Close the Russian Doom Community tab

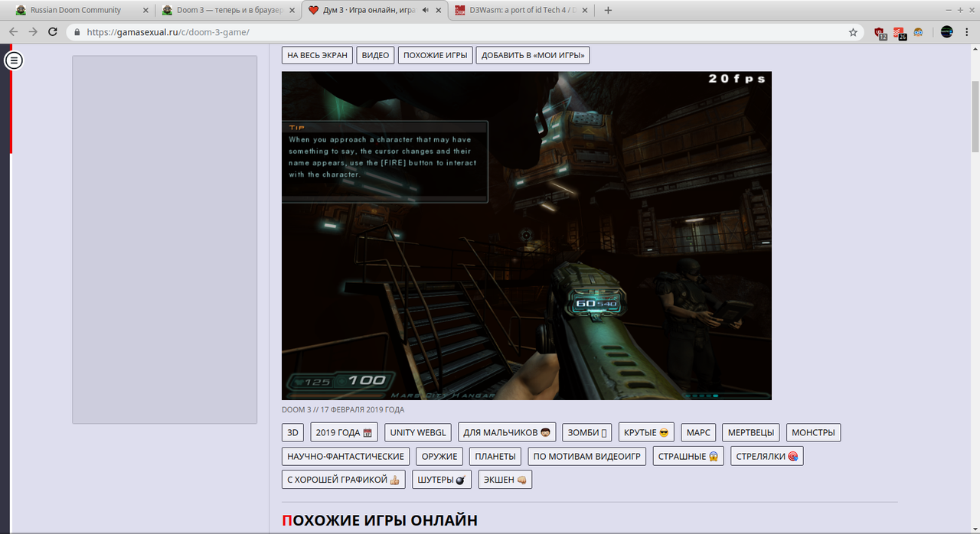pos(145,11)
